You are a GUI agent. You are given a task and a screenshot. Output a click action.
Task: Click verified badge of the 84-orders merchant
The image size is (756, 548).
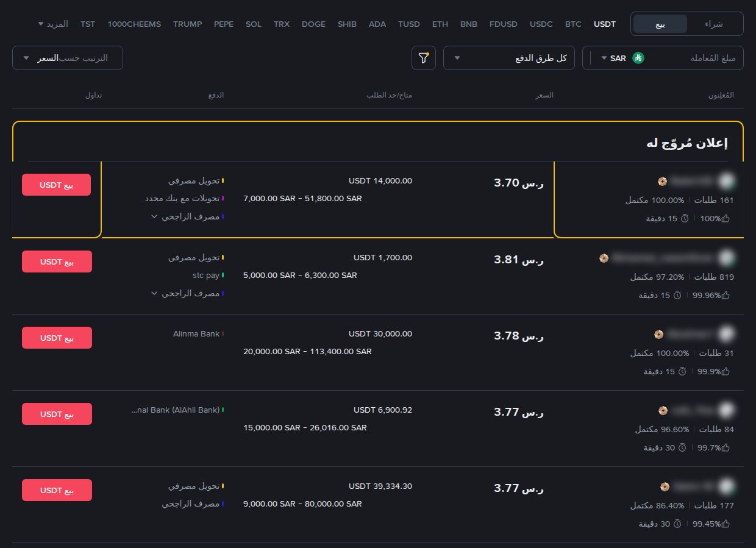[x=663, y=410]
